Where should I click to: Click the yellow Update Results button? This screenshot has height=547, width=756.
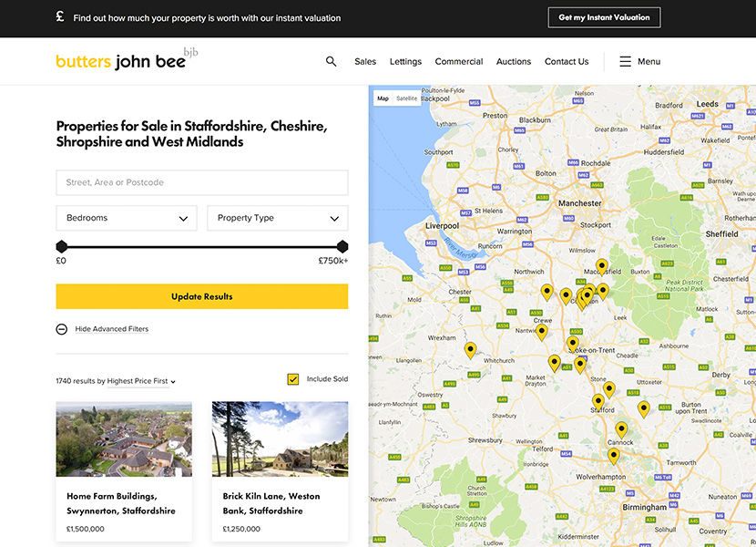click(202, 296)
